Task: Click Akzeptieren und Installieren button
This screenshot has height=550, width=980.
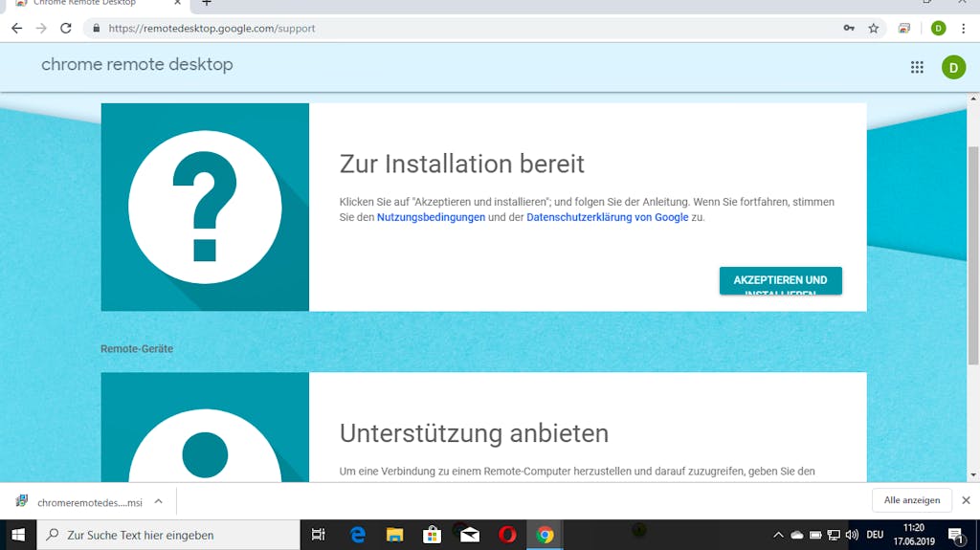Action: pos(780,280)
